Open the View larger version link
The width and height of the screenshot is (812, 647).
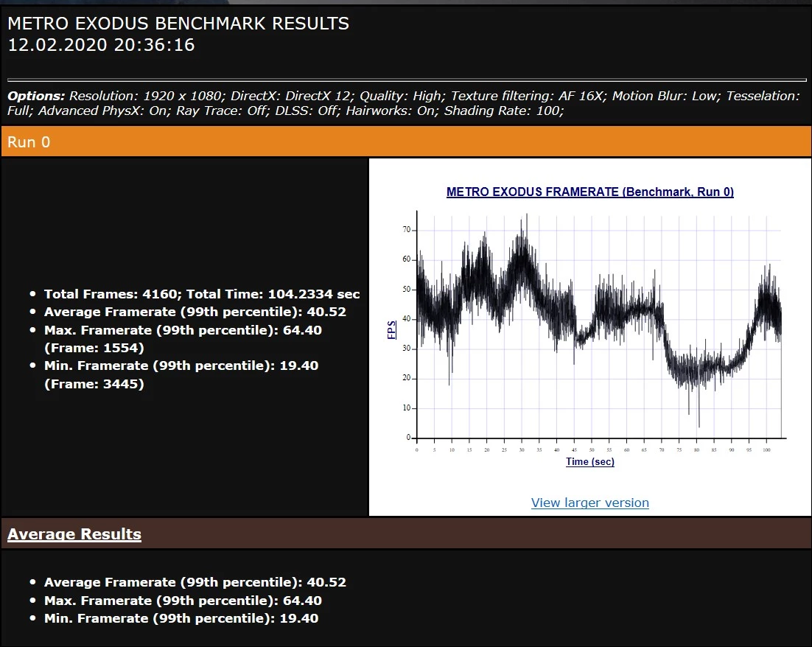(589, 503)
